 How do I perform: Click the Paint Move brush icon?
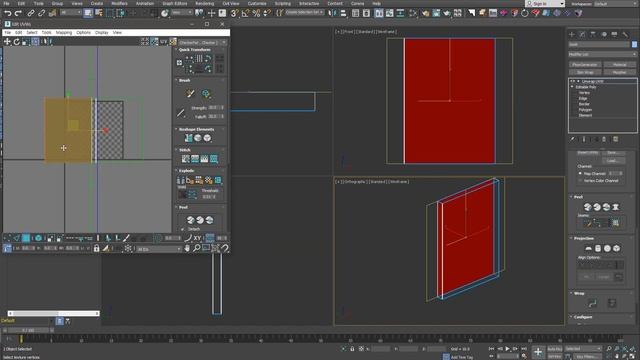click(190, 94)
